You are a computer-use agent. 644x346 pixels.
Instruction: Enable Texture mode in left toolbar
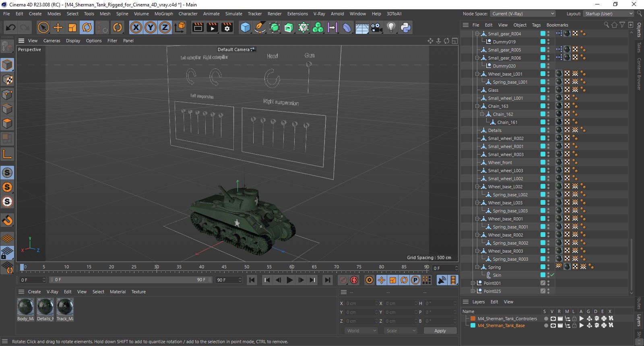tap(7, 80)
